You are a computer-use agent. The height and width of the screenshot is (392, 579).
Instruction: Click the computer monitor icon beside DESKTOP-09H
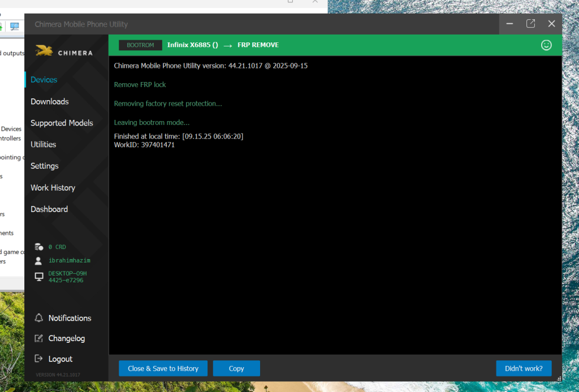39,277
